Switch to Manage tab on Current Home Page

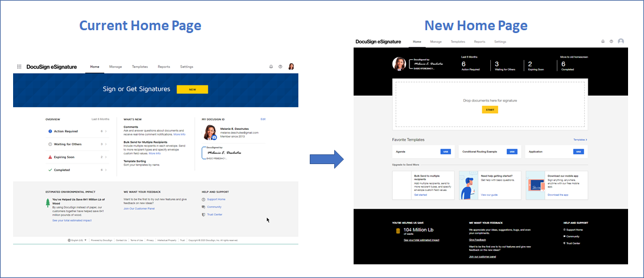click(116, 67)
